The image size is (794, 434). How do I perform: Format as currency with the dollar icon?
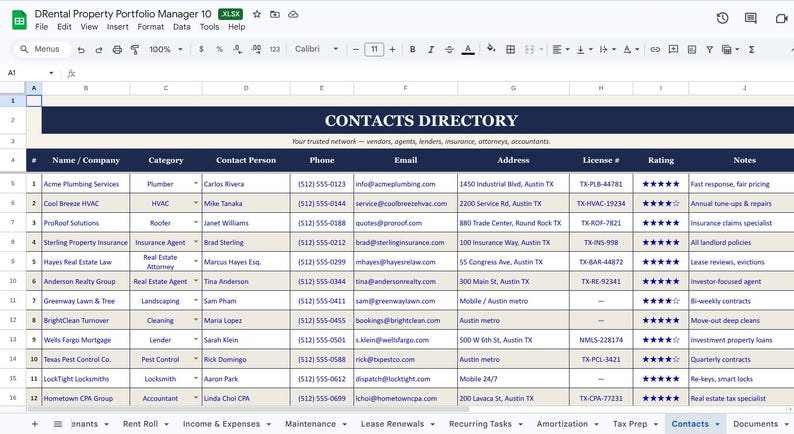coord(202,50)
